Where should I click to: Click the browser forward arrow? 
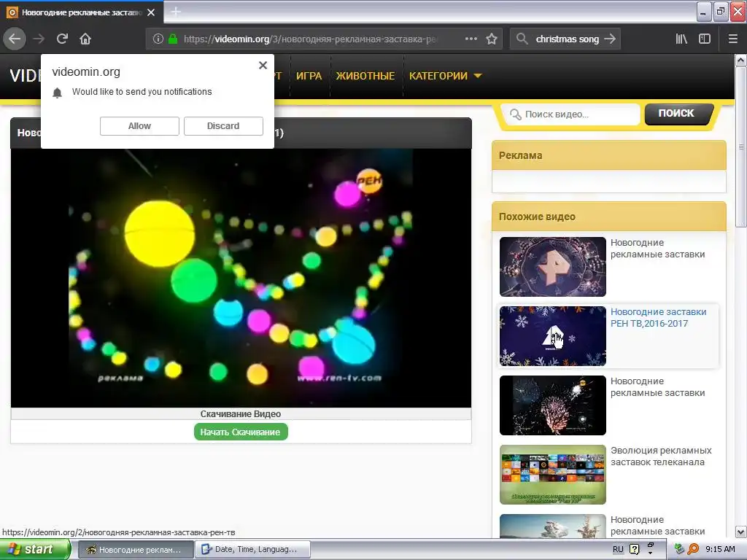[39, 39]
